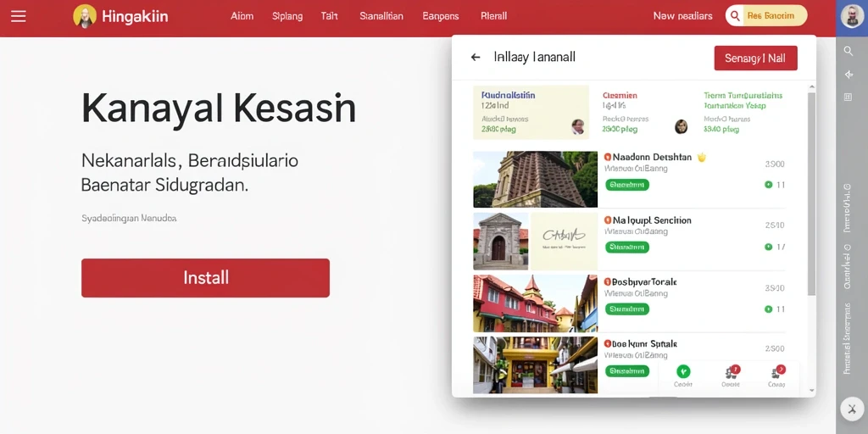Open the Naadonn Detshtan temple thumbnail
Viewport: 868px width, 434px height.
(536, 180)
